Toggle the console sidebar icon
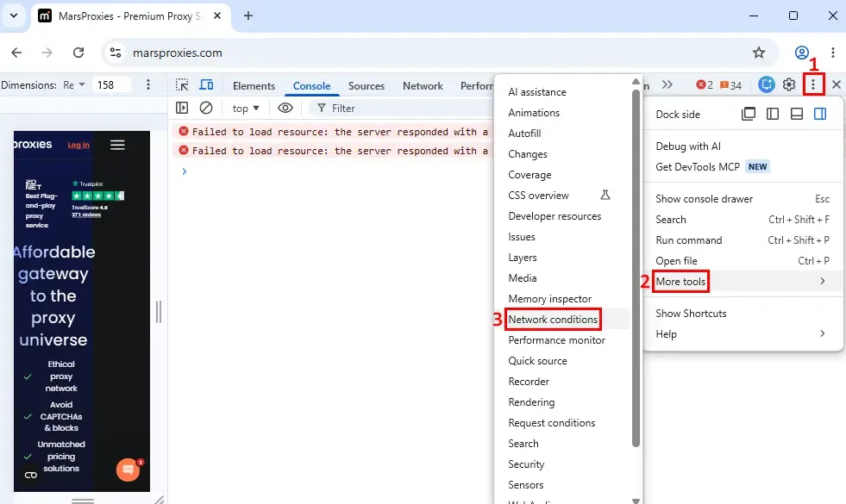This screenshot has height=504, width=846. 182,108
